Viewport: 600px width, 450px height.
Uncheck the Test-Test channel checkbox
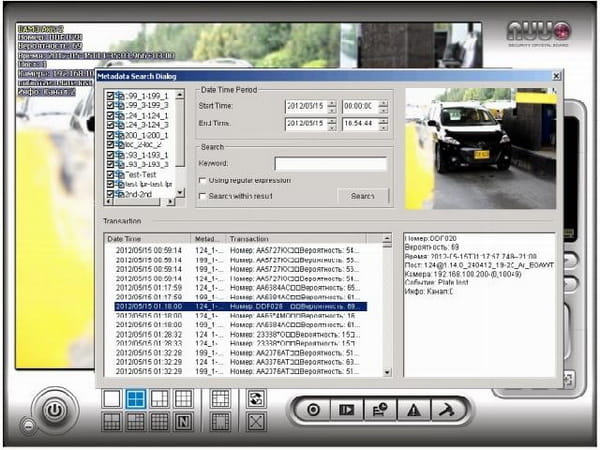click(112, 173)
